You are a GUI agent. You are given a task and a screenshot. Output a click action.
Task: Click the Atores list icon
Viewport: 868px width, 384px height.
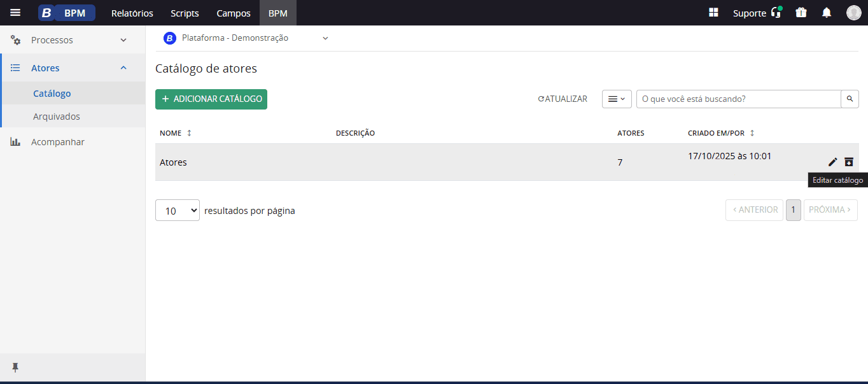(16, 68)
